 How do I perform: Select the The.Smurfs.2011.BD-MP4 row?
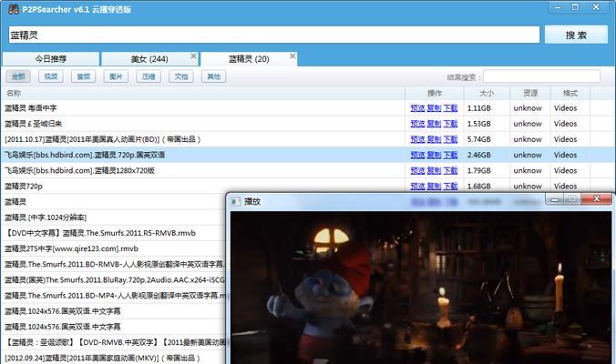(114, 296)
